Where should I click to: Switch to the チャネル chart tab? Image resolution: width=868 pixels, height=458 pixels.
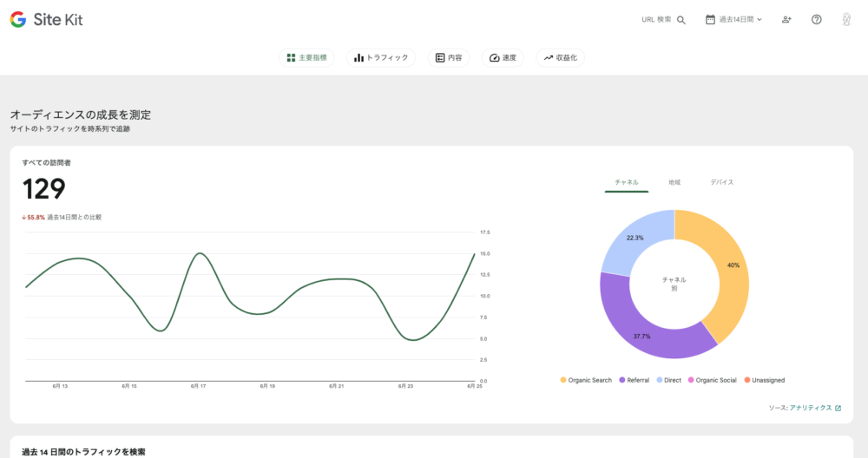(627, 182)
